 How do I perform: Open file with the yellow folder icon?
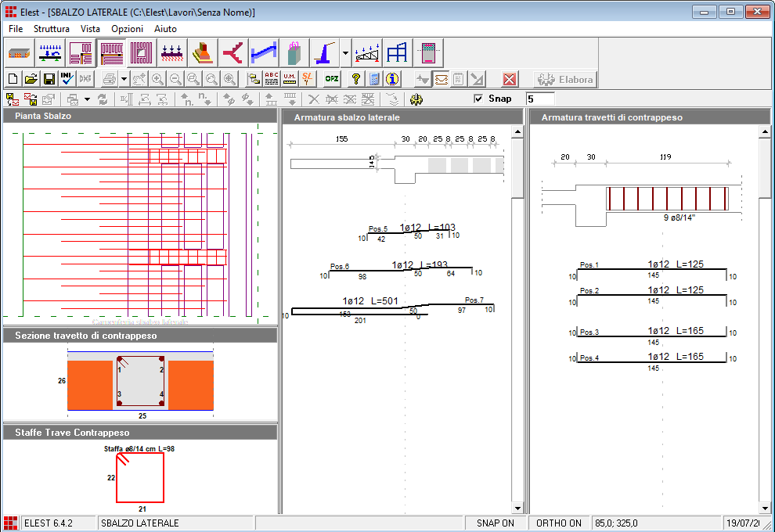(31, 79)
